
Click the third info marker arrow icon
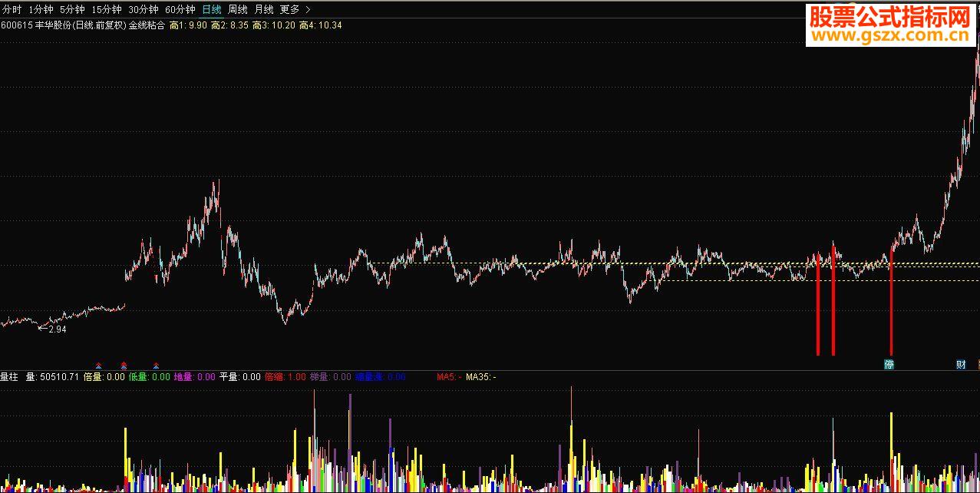coord(156,366)
